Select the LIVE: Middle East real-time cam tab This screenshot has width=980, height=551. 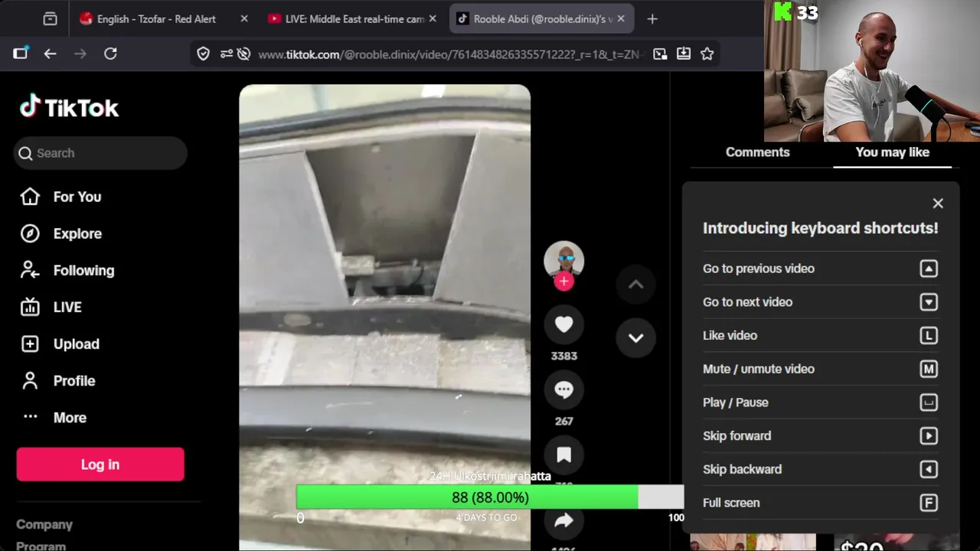tap(352, 19)
